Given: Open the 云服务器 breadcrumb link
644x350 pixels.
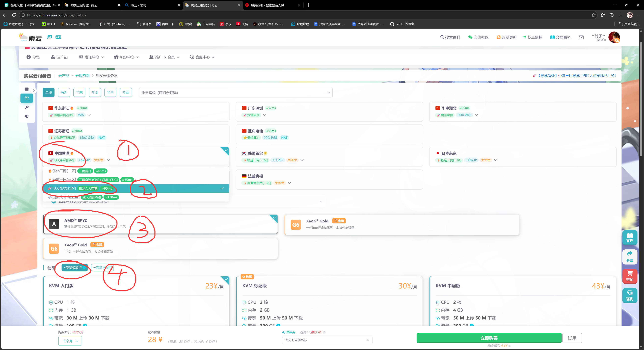Looking at the screenshot, I should tap(83, 76).
